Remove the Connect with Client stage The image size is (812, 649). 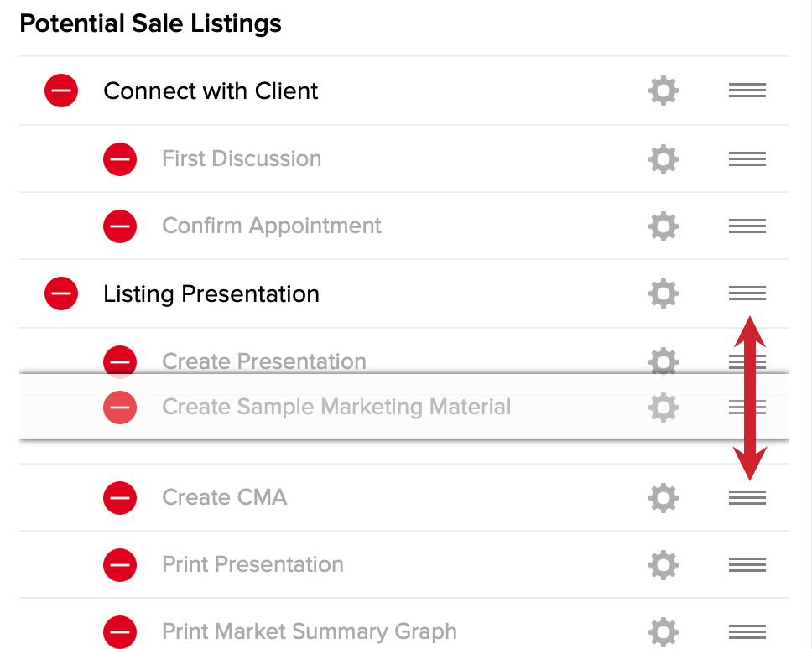(61, 91)
